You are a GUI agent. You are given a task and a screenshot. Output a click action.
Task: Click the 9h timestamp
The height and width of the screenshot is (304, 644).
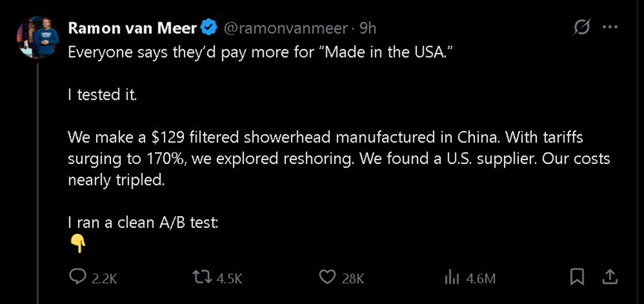[x=368, y=28]
